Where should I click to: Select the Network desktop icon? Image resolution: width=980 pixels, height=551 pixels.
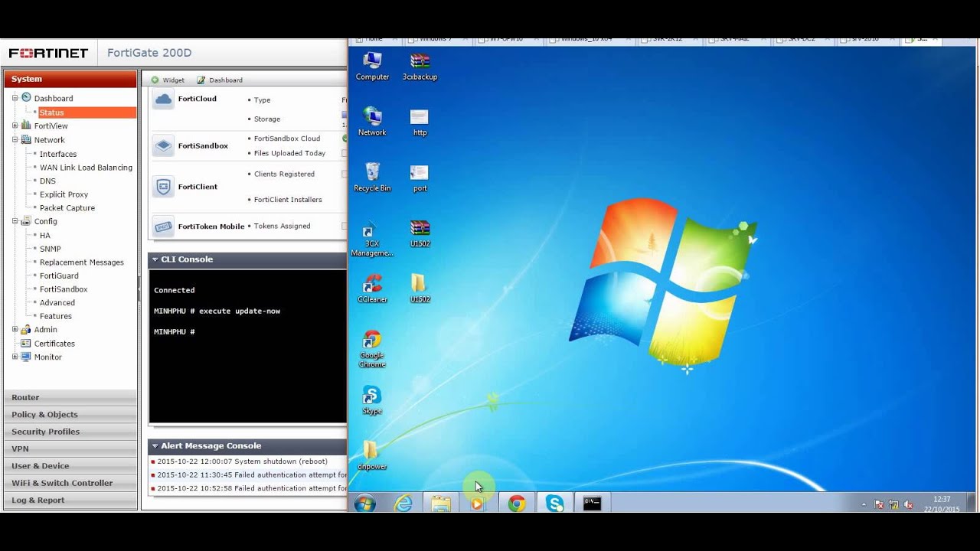[x=372, y=122]
